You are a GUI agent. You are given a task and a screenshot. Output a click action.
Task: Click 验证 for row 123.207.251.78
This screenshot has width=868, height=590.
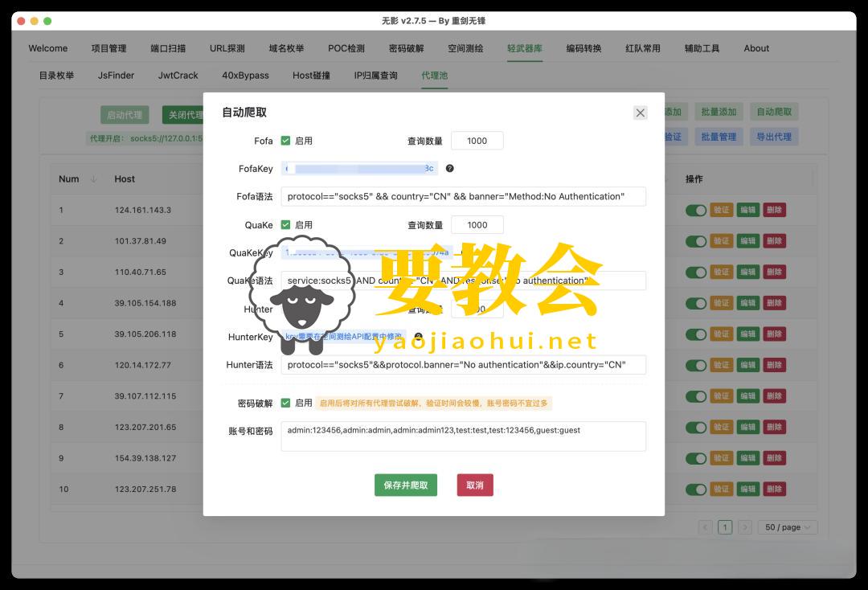click(721, 490)
